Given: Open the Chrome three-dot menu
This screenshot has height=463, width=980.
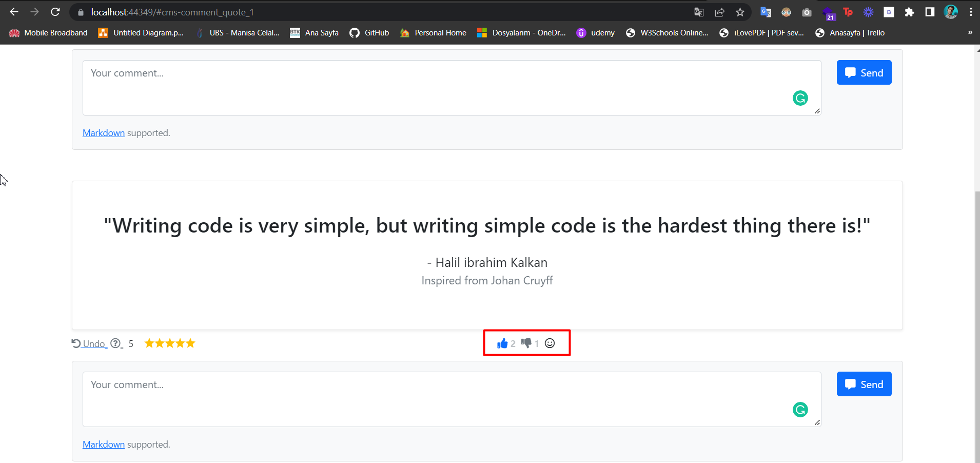Looking at the screenshot, I should pyautogui.click(x=971, y=12).
